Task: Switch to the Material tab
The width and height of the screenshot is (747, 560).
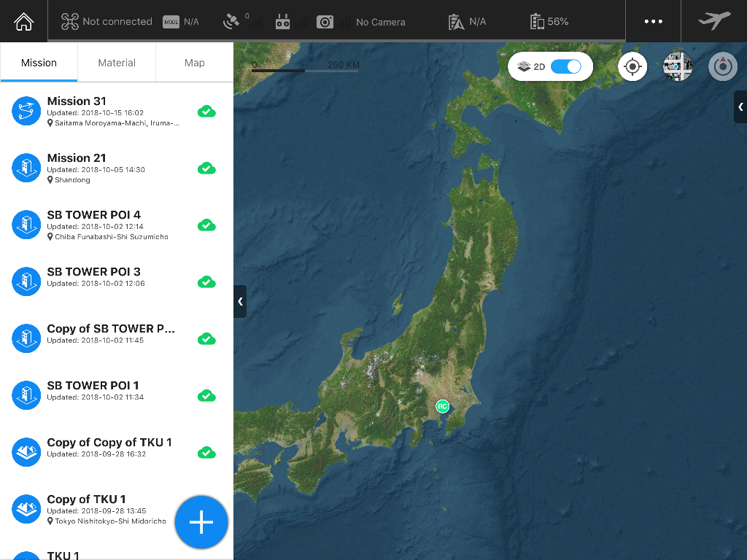Action: tap(115, 63)
